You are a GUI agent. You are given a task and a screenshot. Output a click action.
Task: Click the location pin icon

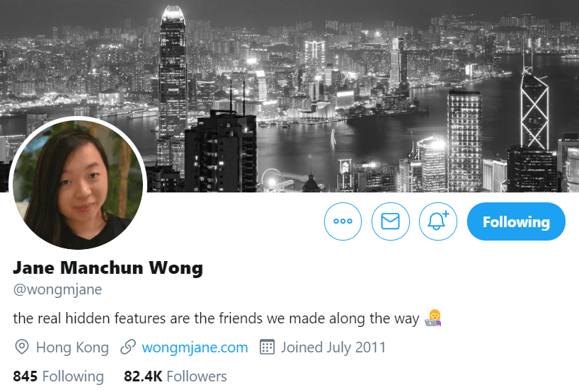click(22, 347)
